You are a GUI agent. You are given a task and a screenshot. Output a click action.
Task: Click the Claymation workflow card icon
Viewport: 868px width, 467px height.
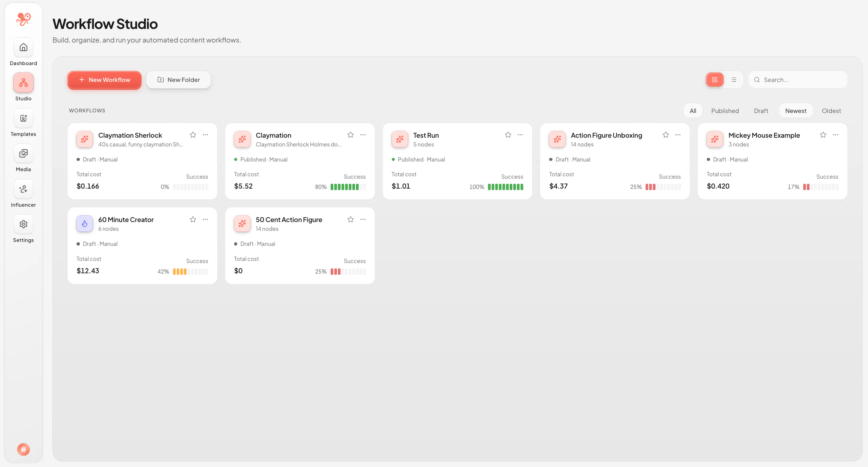(x=242, y=139)
